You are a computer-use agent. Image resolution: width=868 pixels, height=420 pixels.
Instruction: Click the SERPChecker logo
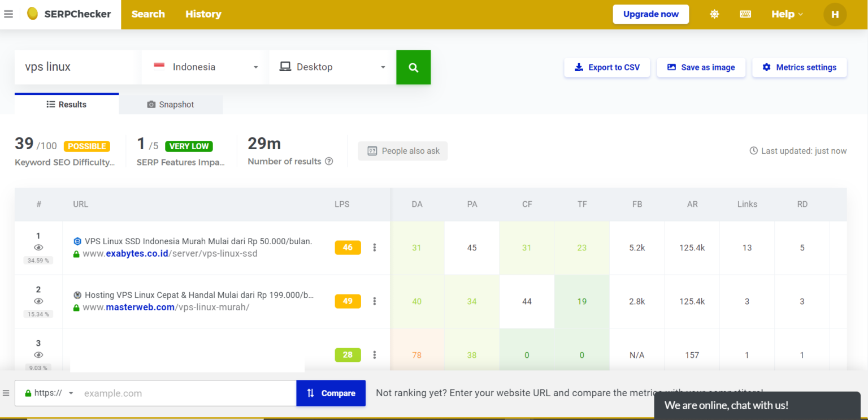70,14
